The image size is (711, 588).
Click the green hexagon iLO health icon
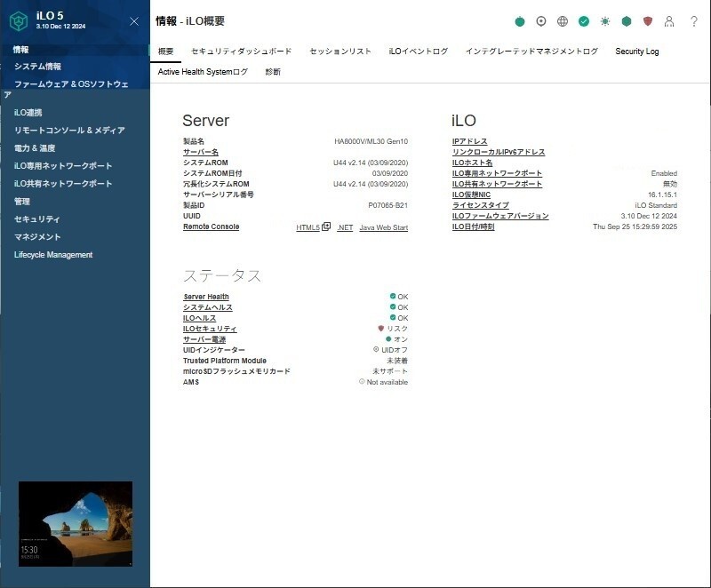click(627, 21)
